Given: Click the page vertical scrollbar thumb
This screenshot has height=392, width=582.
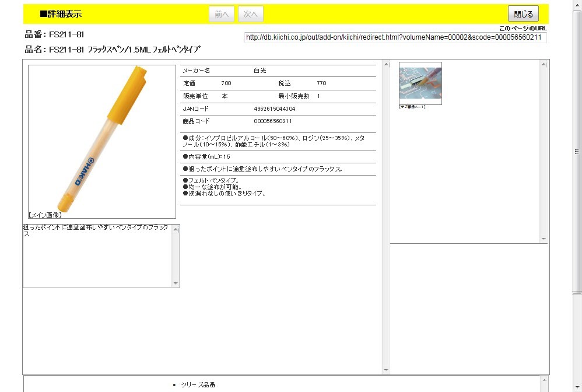Looking at the screenshot, I should [x=576, y=152].
